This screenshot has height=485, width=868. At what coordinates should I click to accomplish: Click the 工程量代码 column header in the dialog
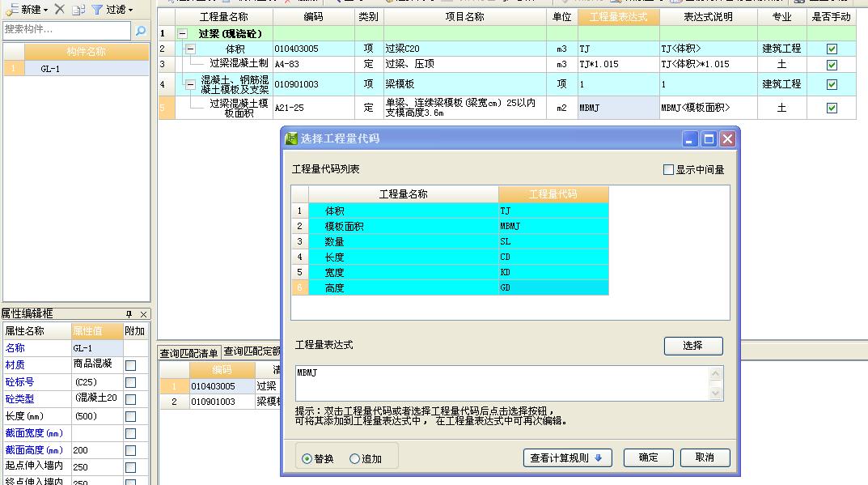pos(553,194)
